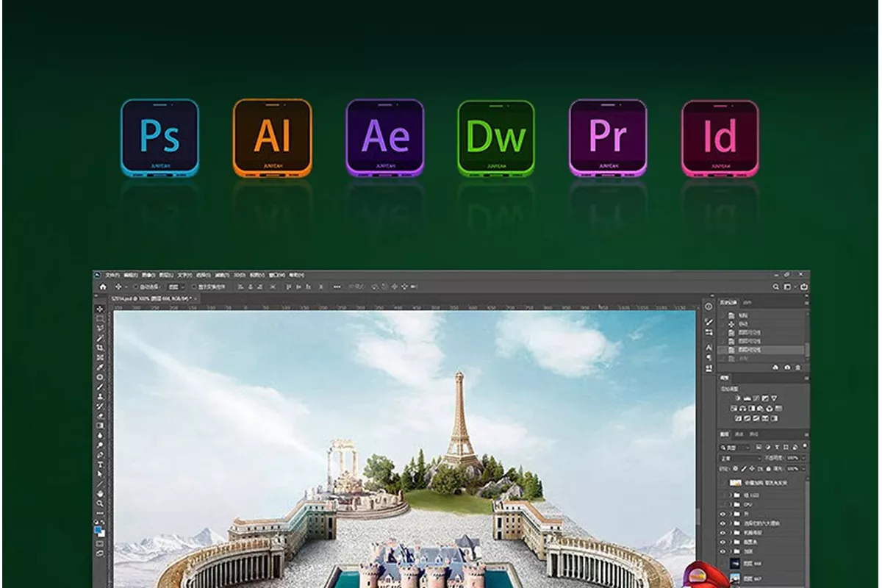Select the 图层 667 layer thumbnail
Screen dimensions: 882x588
(736, 578)
